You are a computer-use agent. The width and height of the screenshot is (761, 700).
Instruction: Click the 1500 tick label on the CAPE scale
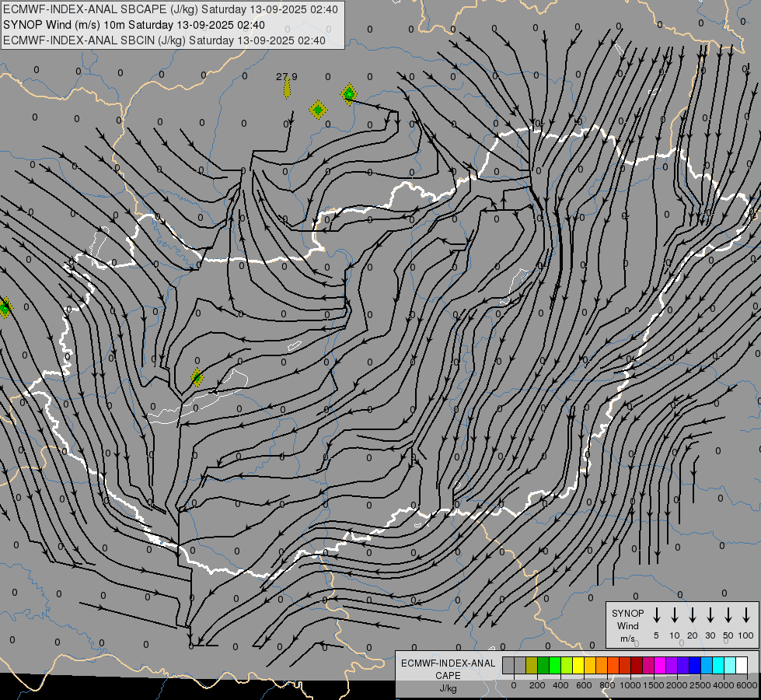(x=654, y=685)
